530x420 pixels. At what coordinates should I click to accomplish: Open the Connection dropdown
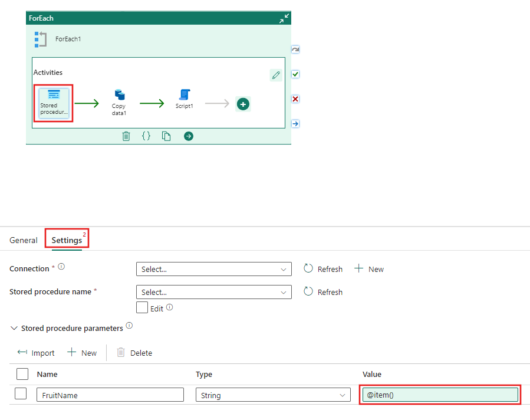(213, 268)
